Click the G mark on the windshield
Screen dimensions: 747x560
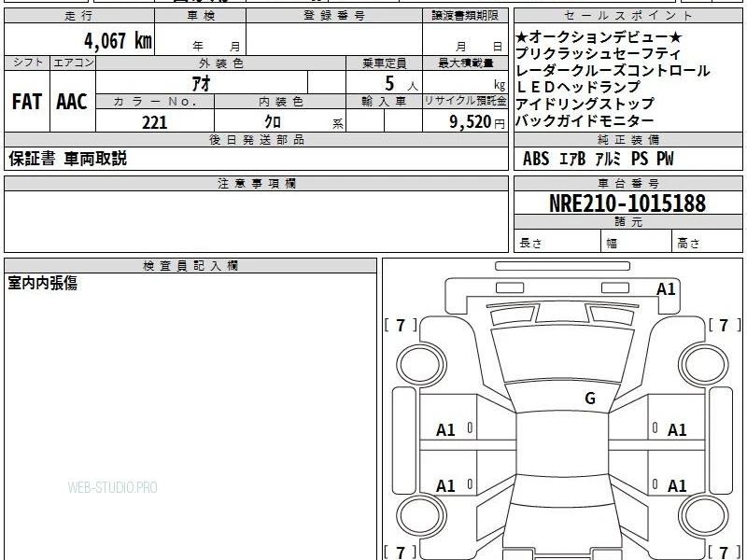coord(590,399)
